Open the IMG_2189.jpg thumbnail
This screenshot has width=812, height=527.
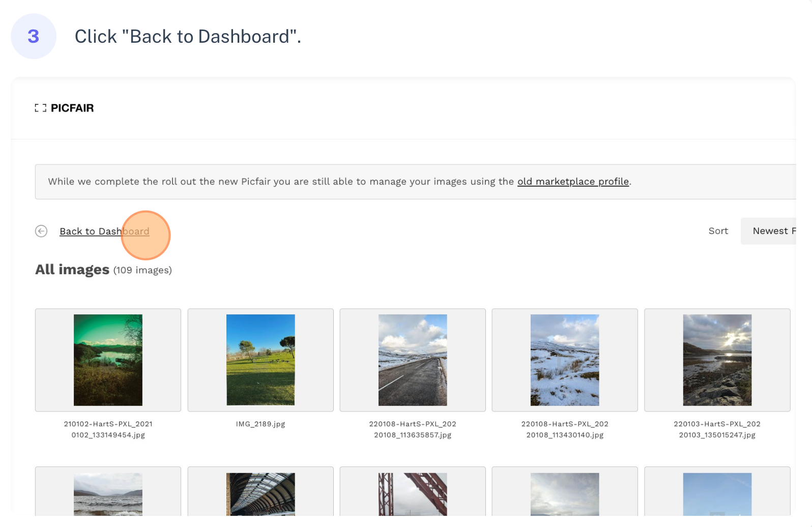click(x=260, y=360)
